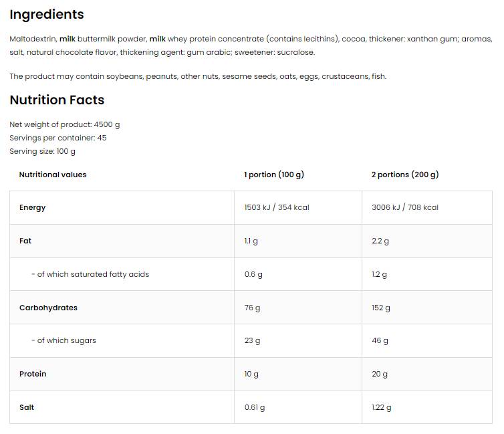This screenshot has width=504, height=434.
Task: Click the Energy row label
Action: [33, 207]
